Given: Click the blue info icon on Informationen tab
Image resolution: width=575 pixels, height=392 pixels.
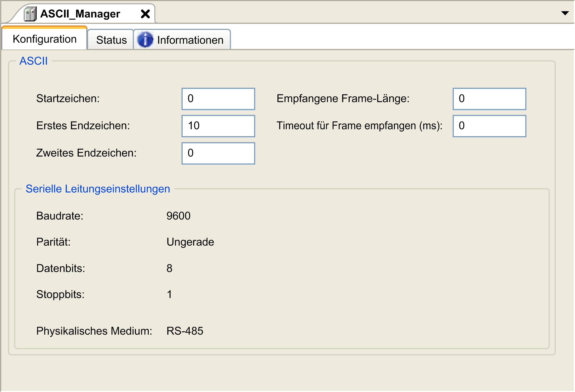Looking at the screenshot, I should (145, 40).
